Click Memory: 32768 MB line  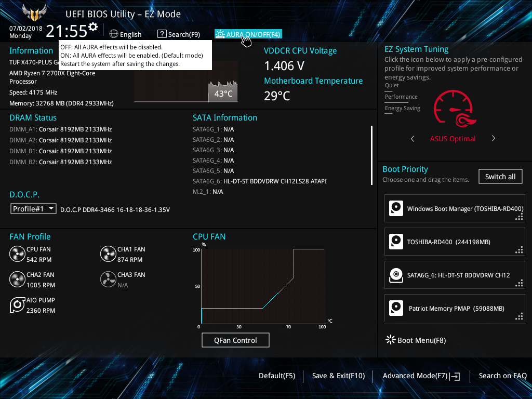(61, 103)
